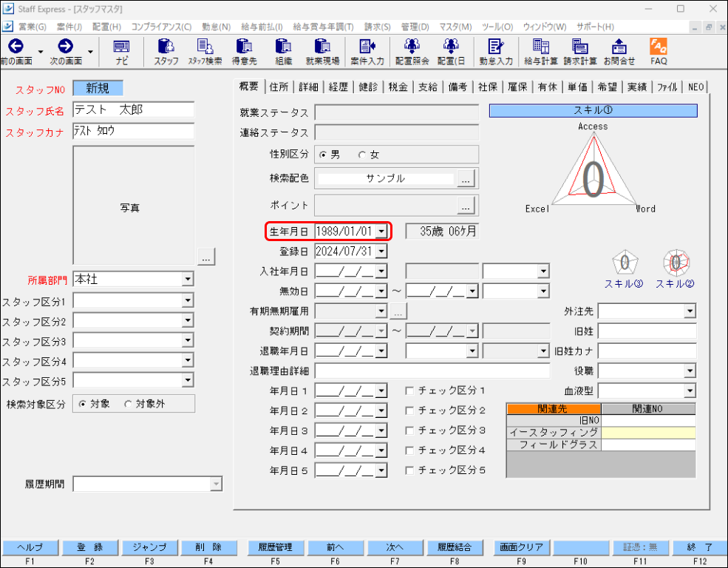Click the 履歴管理 F5 button
The height and width of the screenshot is (568, 728).
click(x=275, y=547)
